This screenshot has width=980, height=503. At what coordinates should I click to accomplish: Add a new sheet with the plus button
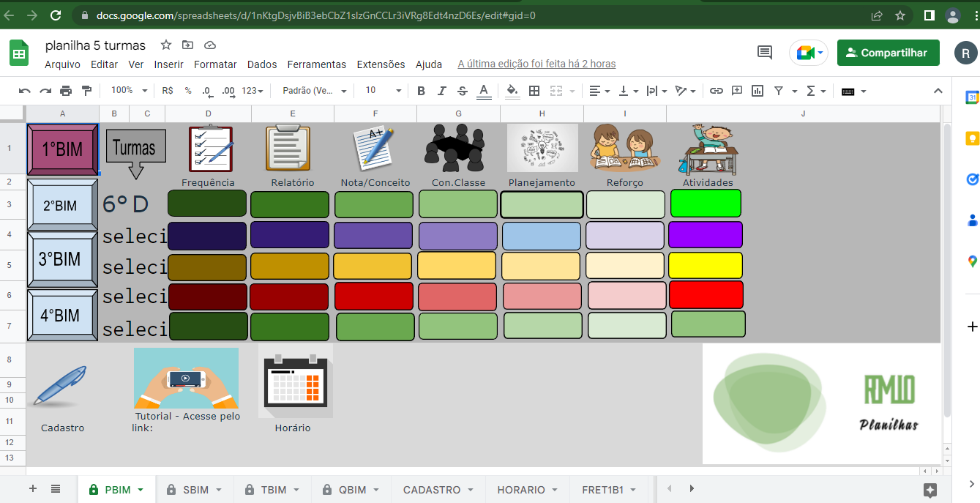click(x=32, y=488)
